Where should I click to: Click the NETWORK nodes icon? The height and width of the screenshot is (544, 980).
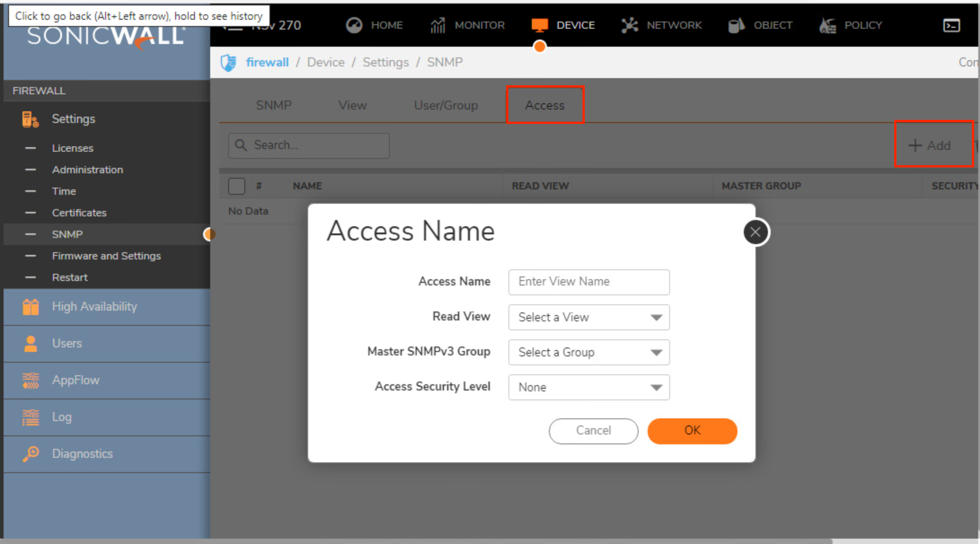click(x=630, y=25)
